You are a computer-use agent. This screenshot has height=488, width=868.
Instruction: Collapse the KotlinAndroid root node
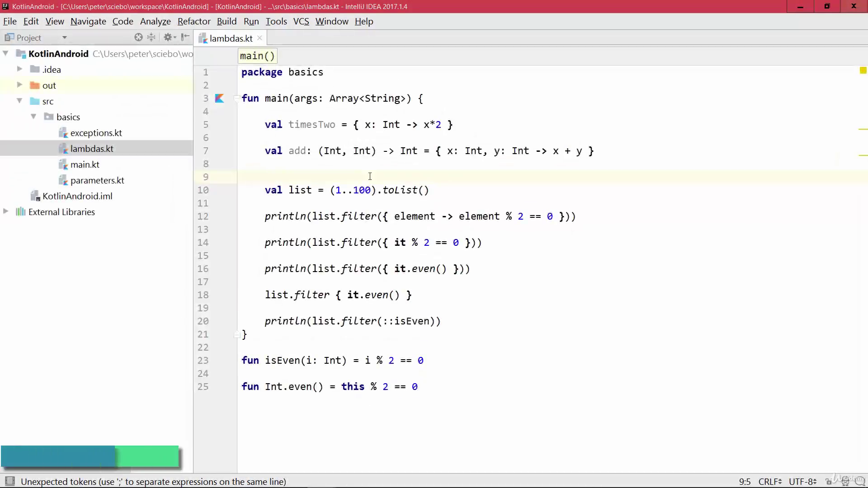coord(5,53)
